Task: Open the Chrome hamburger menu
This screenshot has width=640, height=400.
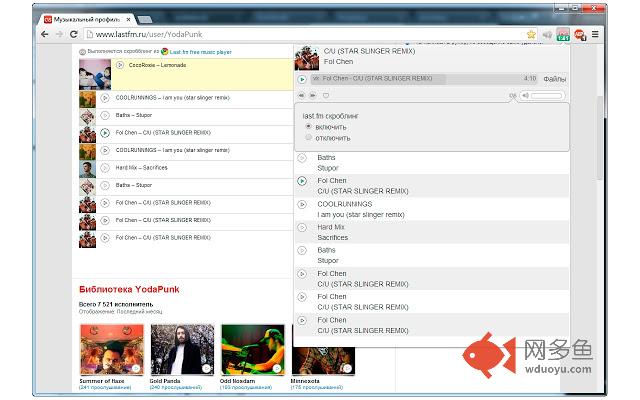Action: (596, 34)
